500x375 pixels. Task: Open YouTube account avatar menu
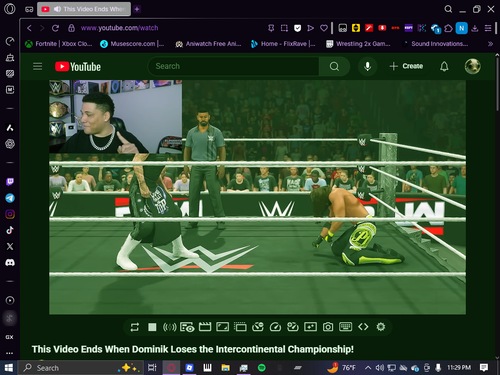(472, 66)
